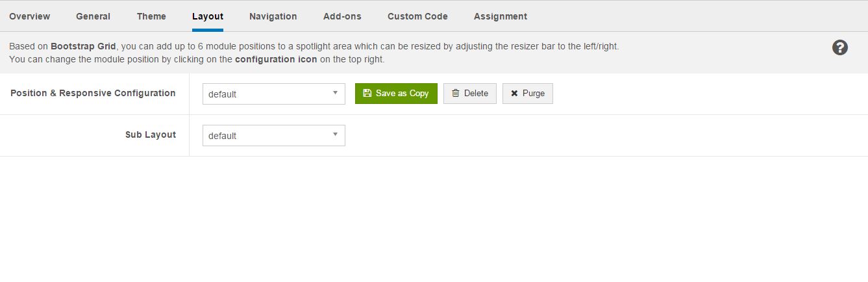This screenshot has width=868, height=282.
Task: Click the floppy disk icon on Save as Copy
Action: click(x=367, y=94)
